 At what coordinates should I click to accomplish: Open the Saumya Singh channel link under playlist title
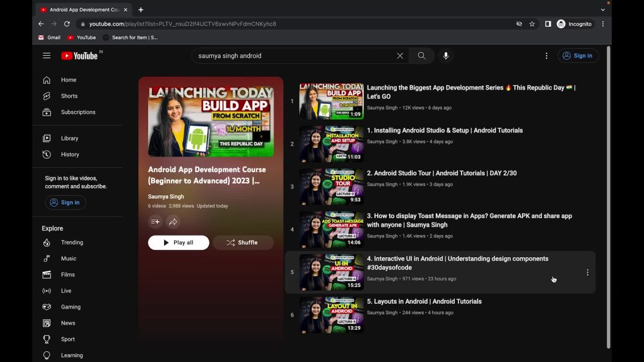166,197
